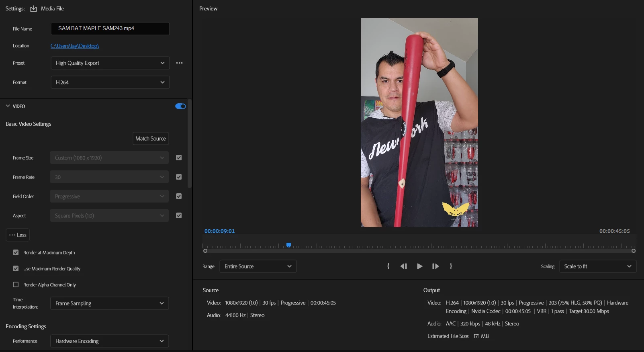Click the Basic Video Settings heading

pyautogui.click(x=29, y=124)
